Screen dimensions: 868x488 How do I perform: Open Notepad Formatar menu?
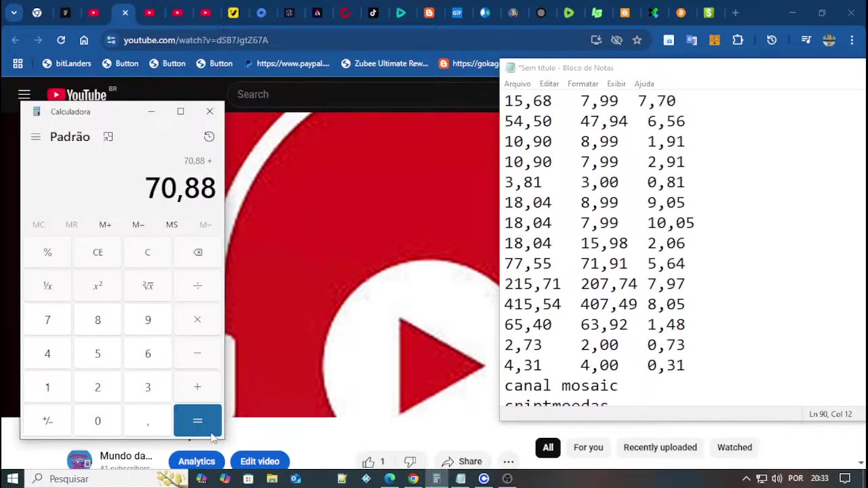[583, 84]
